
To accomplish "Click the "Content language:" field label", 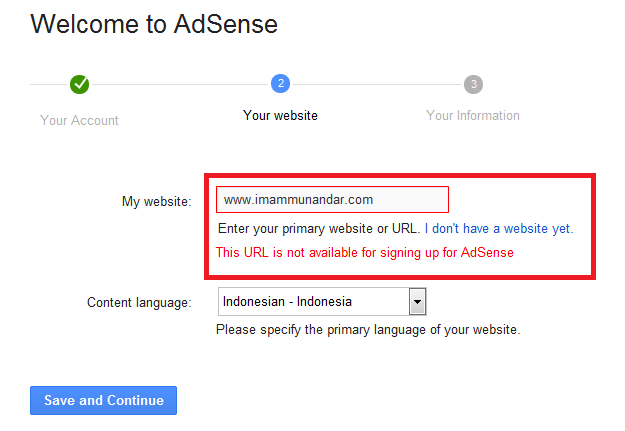I will [x=139, y=302].
